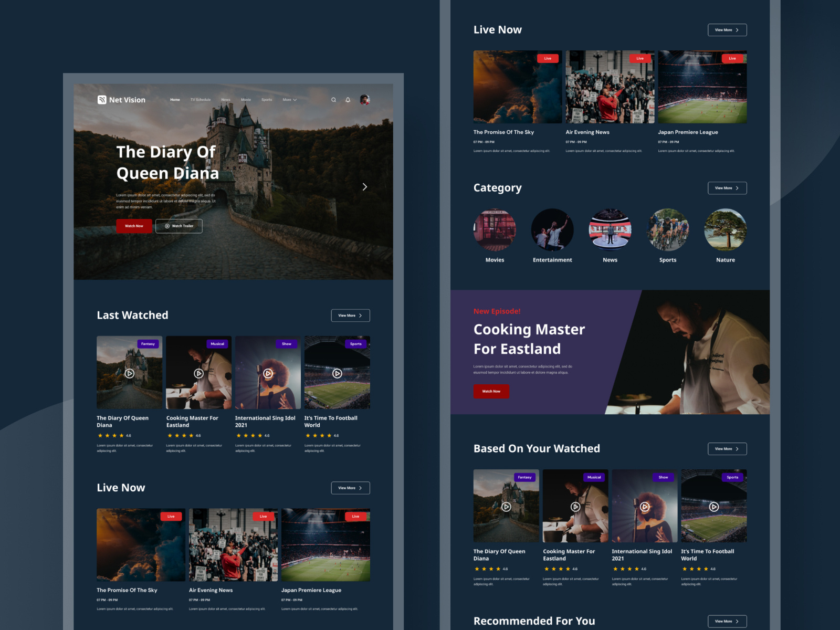Advance hero banner with right chevron
This screenshot has height=630, width=840.
click(364, 186)
